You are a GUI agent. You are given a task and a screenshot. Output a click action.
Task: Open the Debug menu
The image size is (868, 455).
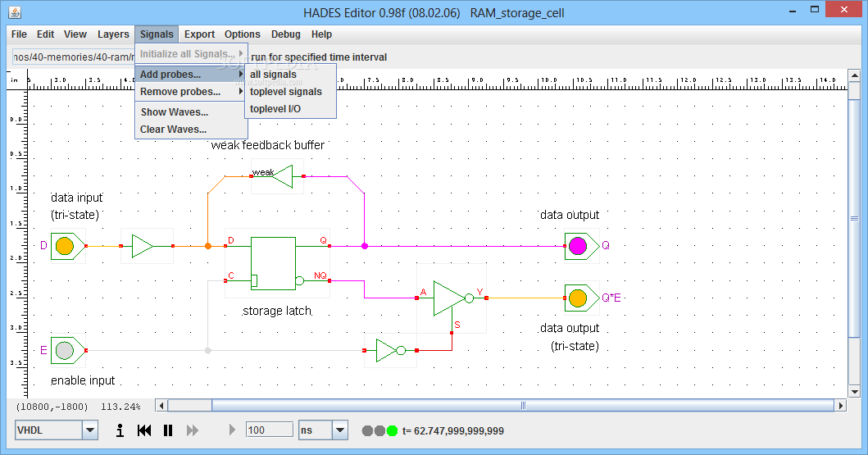[x=285, y=34]
